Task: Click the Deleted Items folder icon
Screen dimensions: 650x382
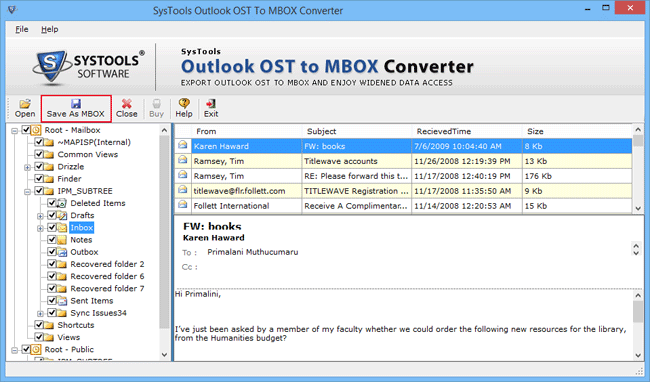Action: (62, 203)
